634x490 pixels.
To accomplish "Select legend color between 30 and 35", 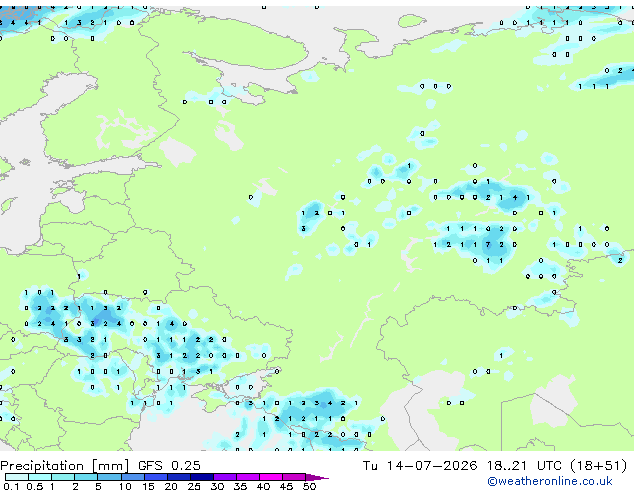I will pyautogui.click(x=225, y=477).
